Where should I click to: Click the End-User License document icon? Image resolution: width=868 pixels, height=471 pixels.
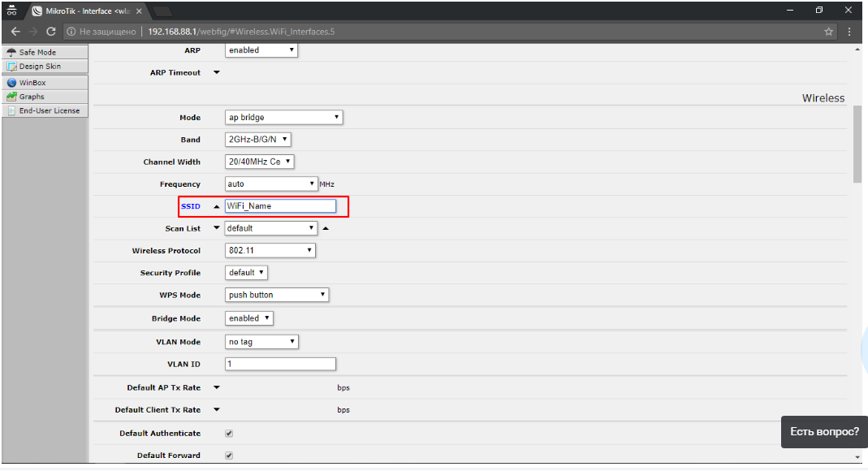point(11,110)
